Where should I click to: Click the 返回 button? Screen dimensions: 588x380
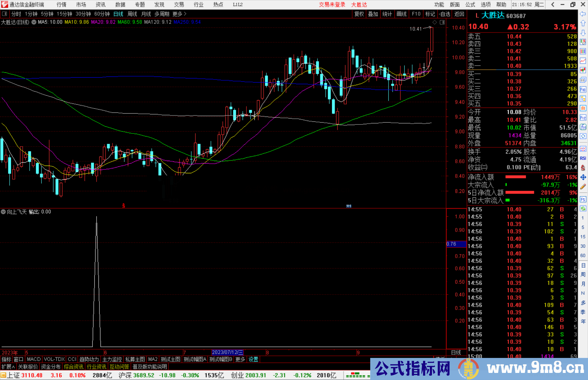459,14
